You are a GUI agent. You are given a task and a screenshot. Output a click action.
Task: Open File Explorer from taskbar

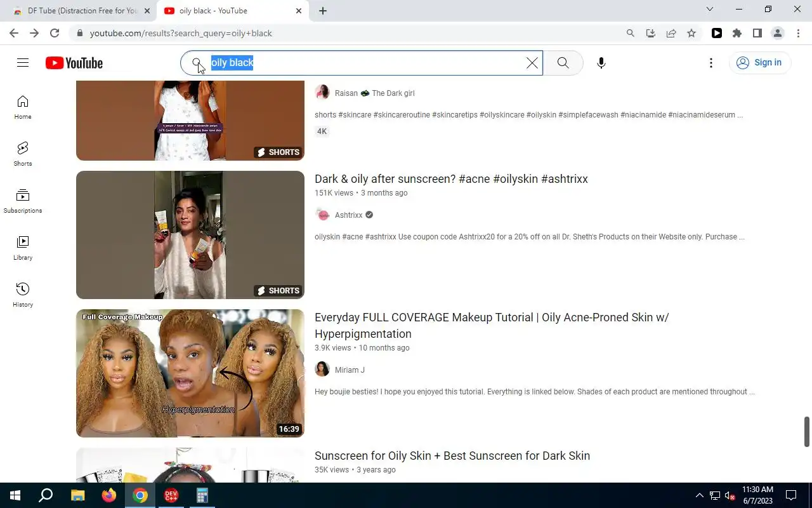click(77, 495)
